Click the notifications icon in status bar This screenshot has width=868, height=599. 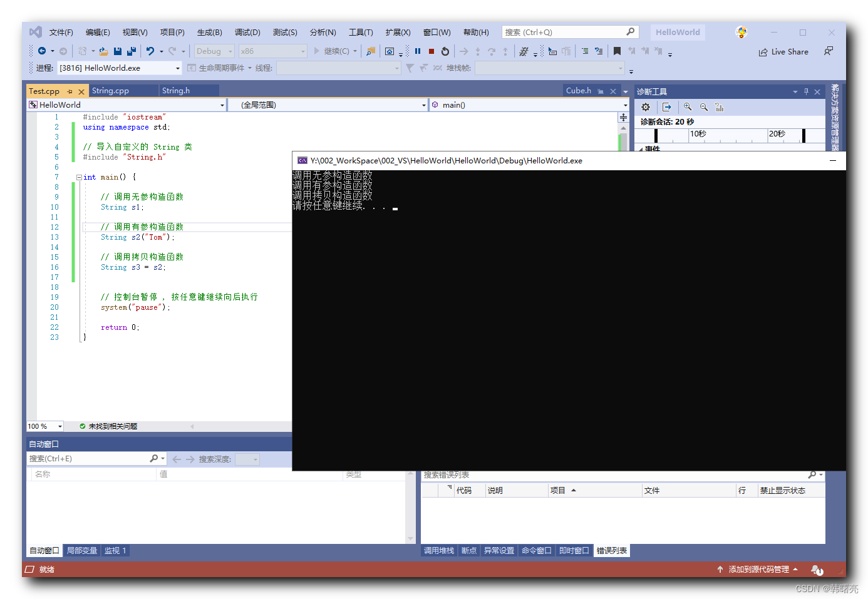817,570
